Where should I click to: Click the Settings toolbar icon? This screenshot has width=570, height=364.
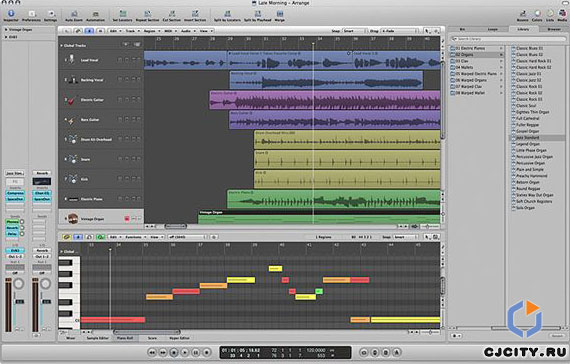(51, 15)
